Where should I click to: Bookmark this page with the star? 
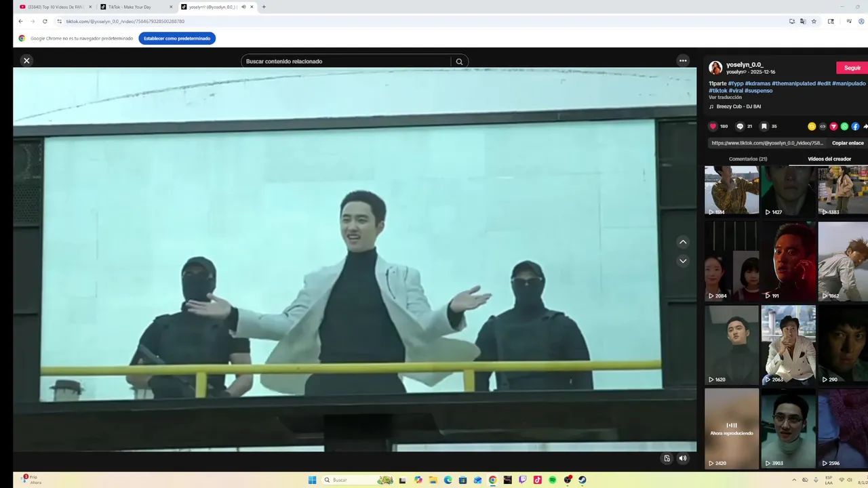pyautogui.click(x=814, y=21)
